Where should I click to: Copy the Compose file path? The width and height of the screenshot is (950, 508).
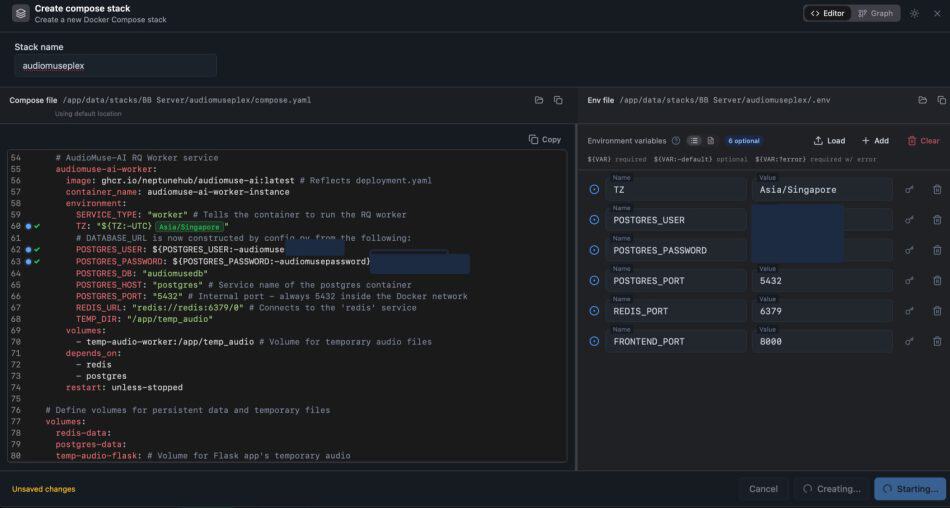558,100
